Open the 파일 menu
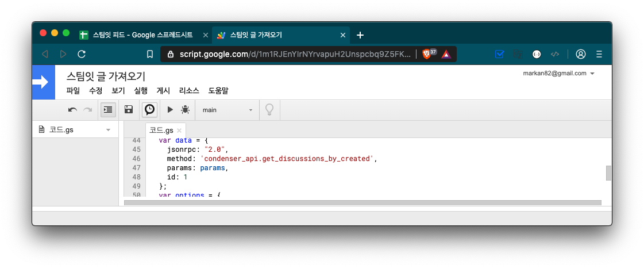 click(x=73, y=90)
